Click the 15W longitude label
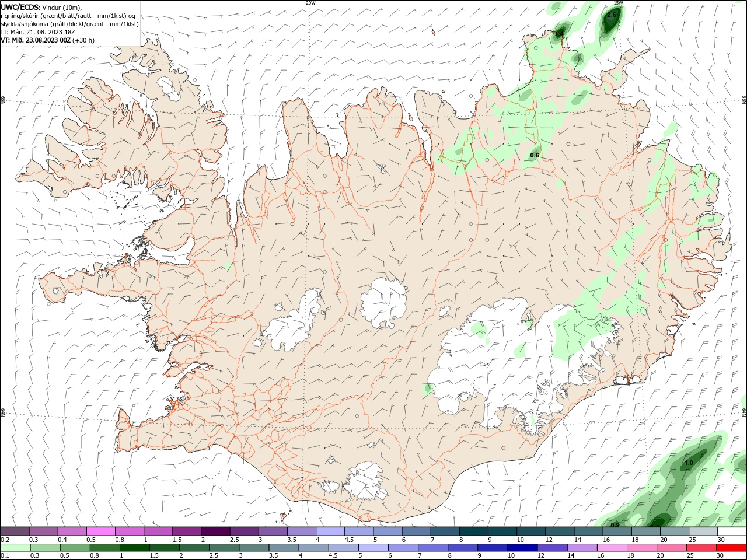The image size is (747, 560). coord(618,3)
